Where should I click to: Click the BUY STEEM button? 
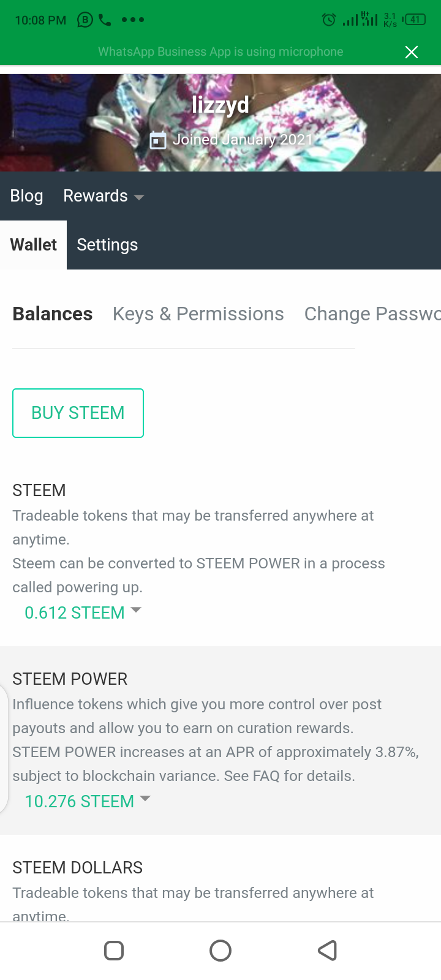(78, 413)
